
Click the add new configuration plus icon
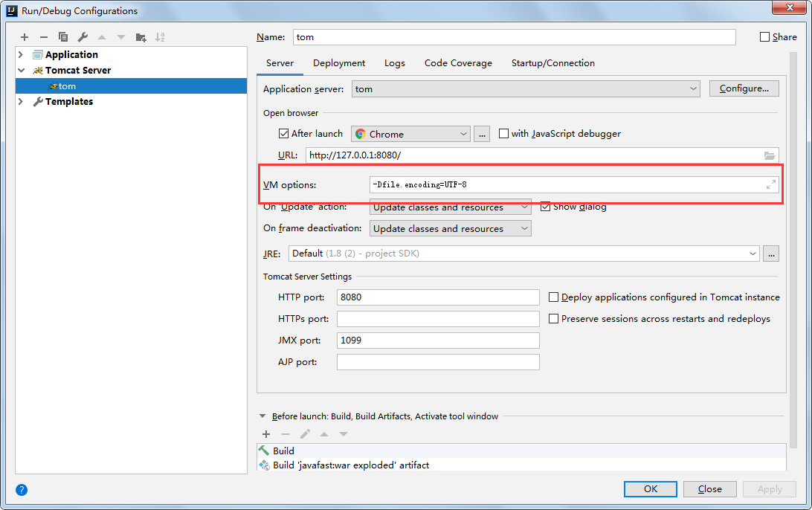[x=25, y=37]
